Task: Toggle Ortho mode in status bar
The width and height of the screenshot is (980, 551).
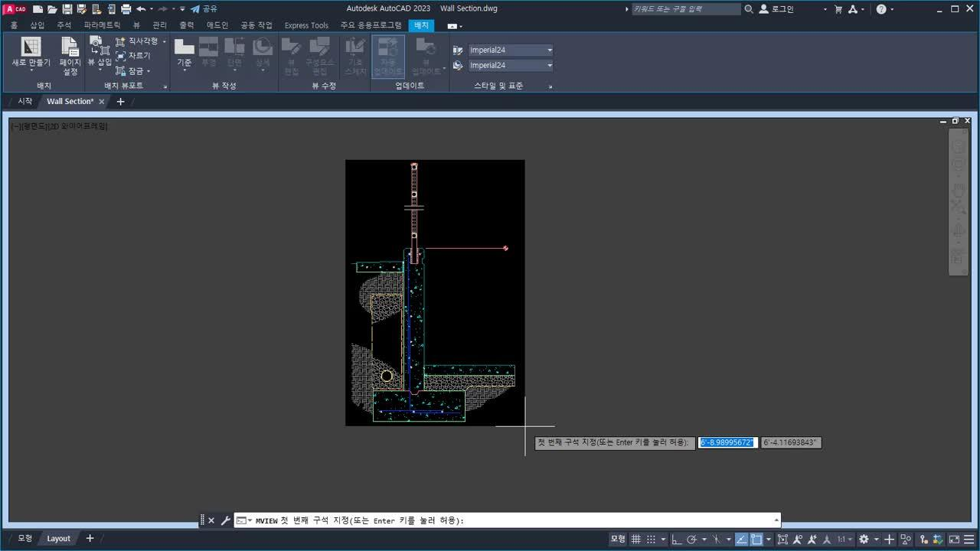Action: tap(676, 539)
